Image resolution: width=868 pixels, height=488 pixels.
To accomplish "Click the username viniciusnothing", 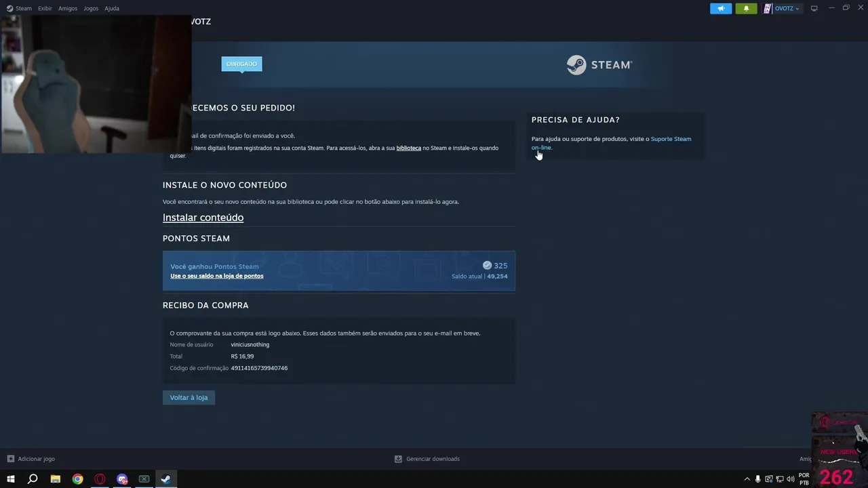I will (250, 344).
